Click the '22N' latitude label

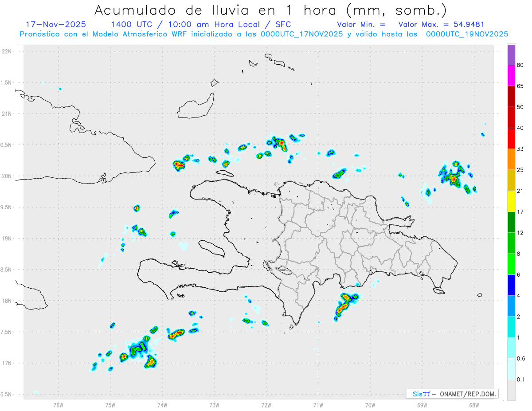(8, 51)
